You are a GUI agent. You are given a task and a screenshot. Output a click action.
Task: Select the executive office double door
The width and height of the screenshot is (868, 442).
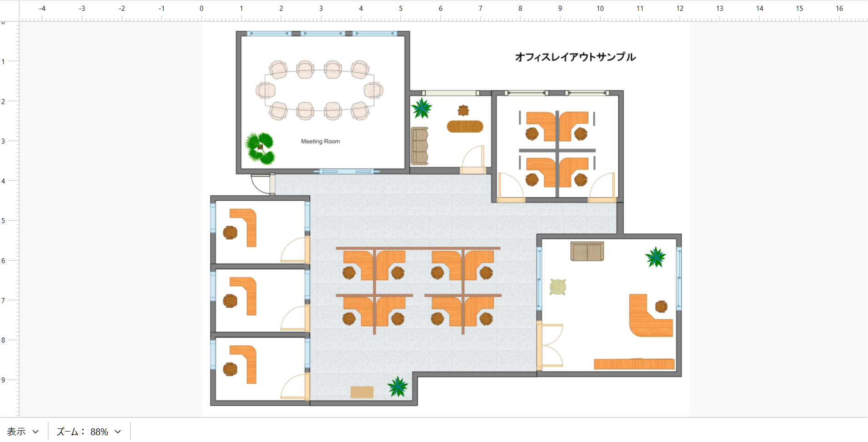[x=550, y=345]
